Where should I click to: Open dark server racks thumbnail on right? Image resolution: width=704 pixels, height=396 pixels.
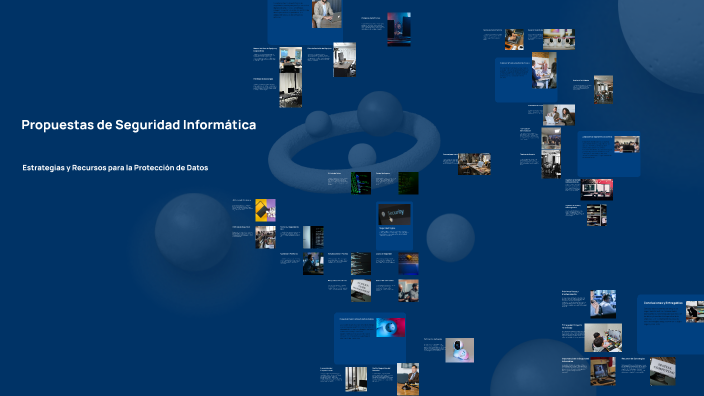coord(597,215)
